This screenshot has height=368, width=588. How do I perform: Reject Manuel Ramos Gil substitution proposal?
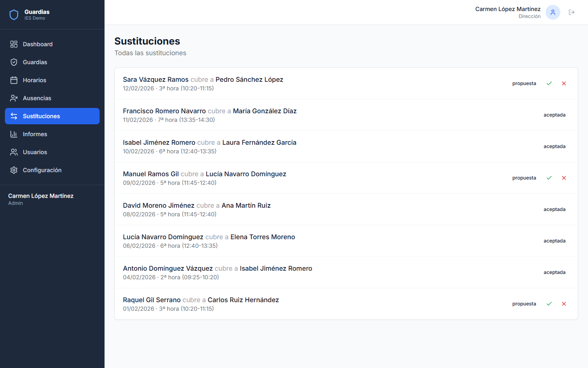pyautogui.click(x=564, y=178)
